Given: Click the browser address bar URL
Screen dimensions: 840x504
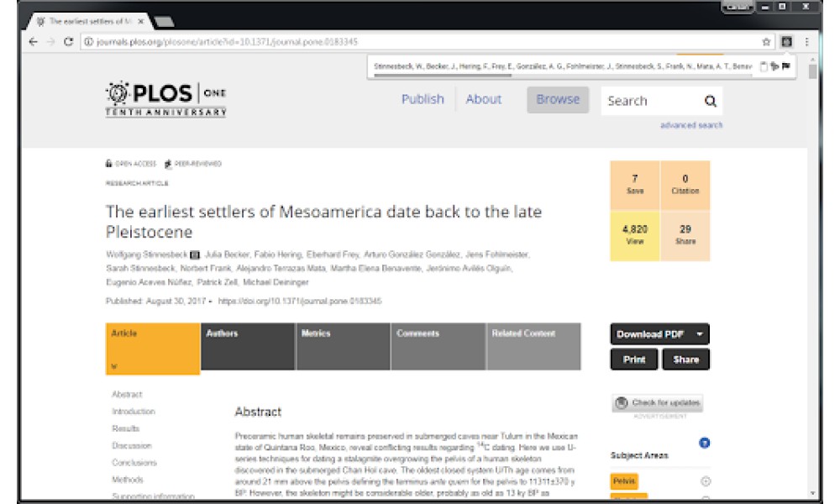Looking at the screenshot, I should (227, 42).
